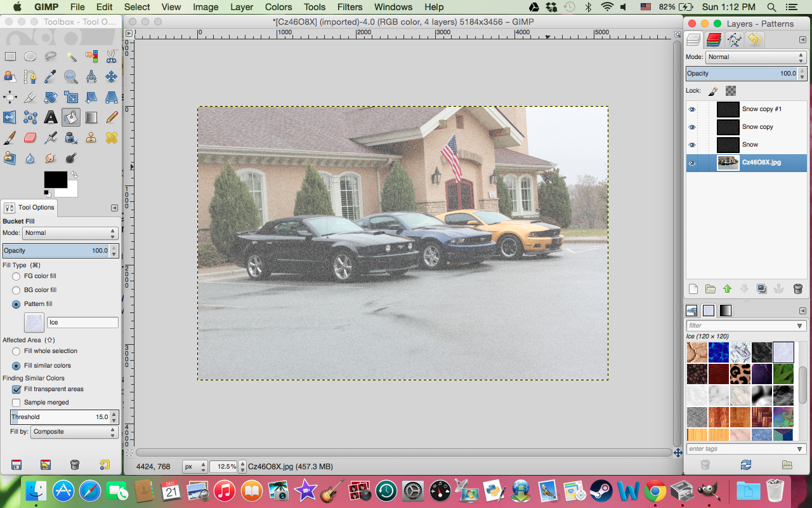The height and width of the screenshot is (508, 812).
Task: Hide the Snow layer
Action: click(x=692, y=145)
